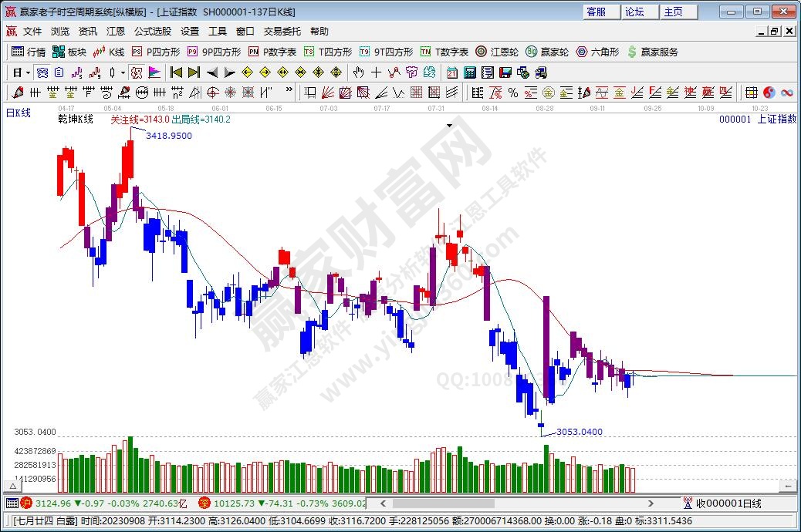The width and height of the screenshot is (801, 532).
Task: Jump to the last bar with skip-forward arrow
Action: (194, 72)
